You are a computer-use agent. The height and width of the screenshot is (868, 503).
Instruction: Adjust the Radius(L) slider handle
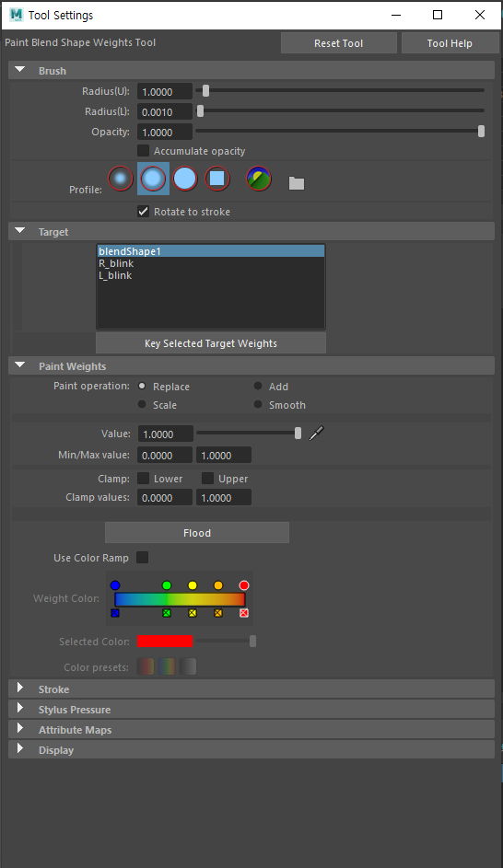coord(201,111)
